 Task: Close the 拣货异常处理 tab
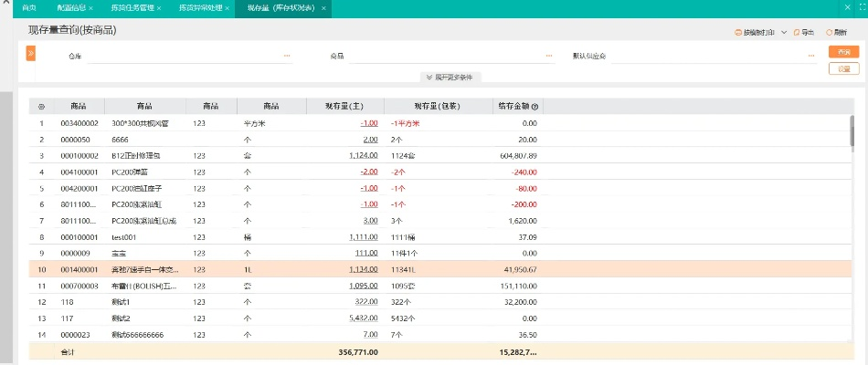227,8
